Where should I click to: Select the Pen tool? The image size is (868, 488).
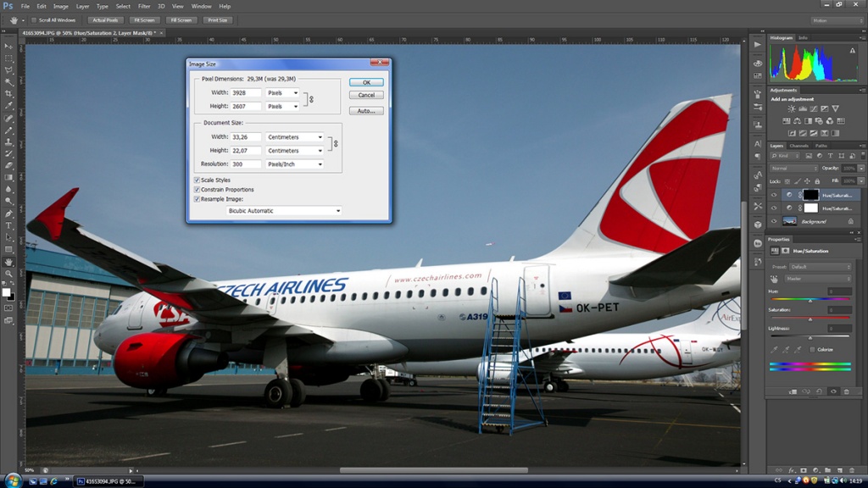[x=8, y=213]
